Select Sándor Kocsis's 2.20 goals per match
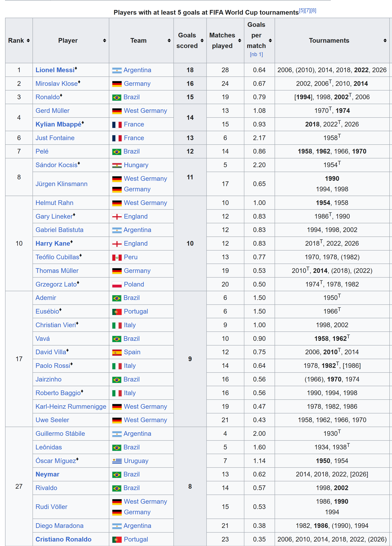392x546 pixels. tap(259, 165)
